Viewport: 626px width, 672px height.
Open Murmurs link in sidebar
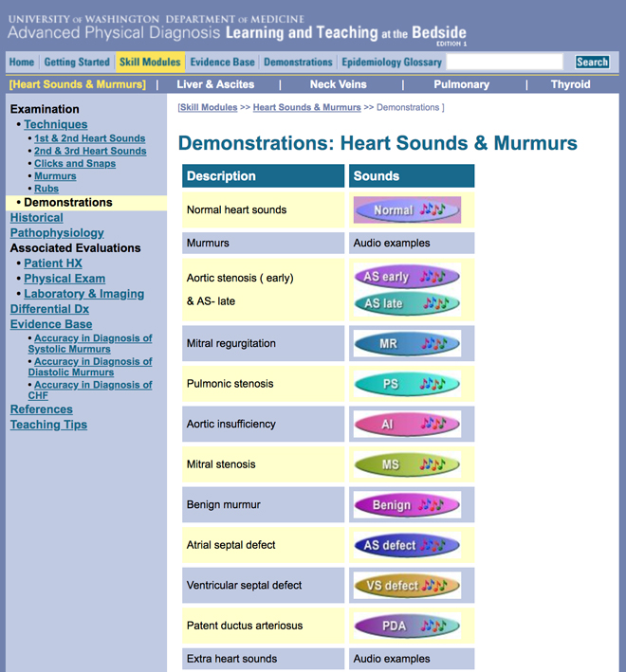point(55,175)
